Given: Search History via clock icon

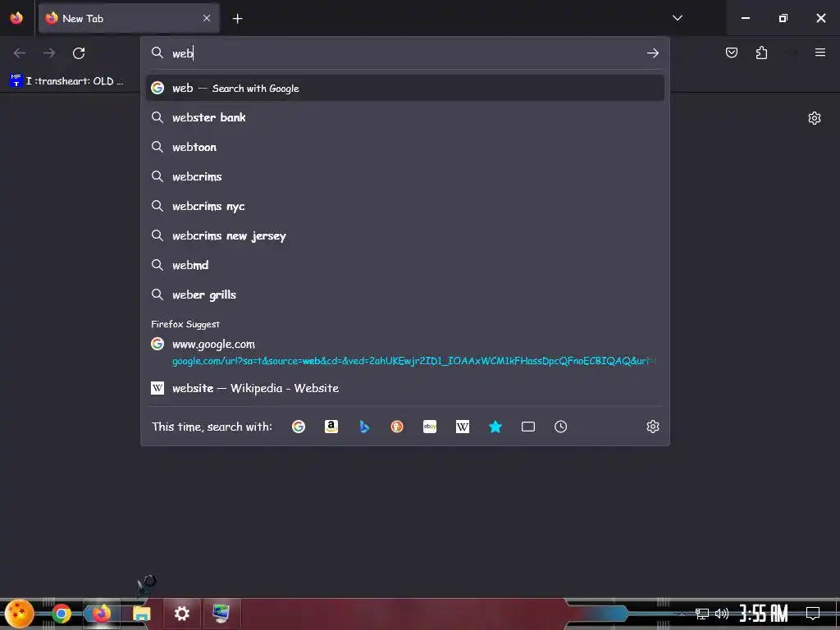Looking at the screenshot, I should pyautogui.click(x=561, y=427).
